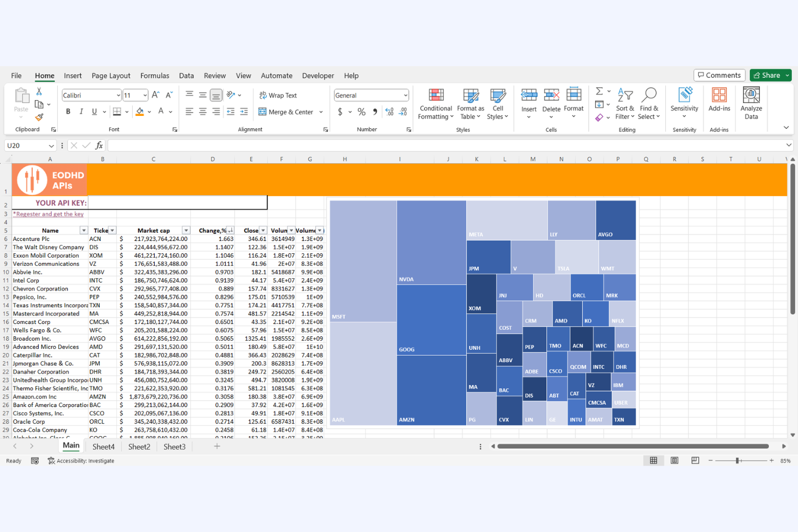Select the Format as Table icon
This screenshot has height=532, width=798.
(470, 103)
